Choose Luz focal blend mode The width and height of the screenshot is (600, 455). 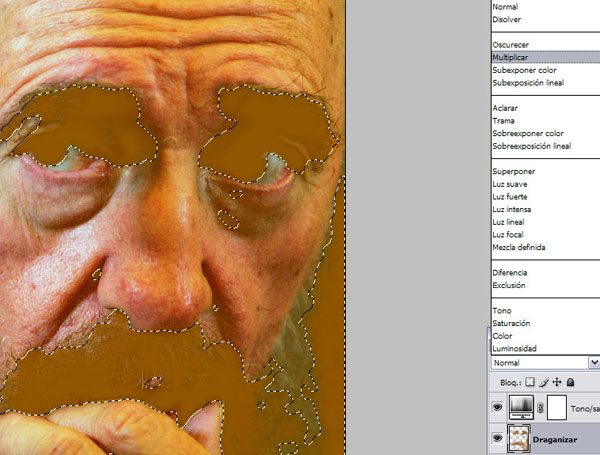click(x=545, y=235)
